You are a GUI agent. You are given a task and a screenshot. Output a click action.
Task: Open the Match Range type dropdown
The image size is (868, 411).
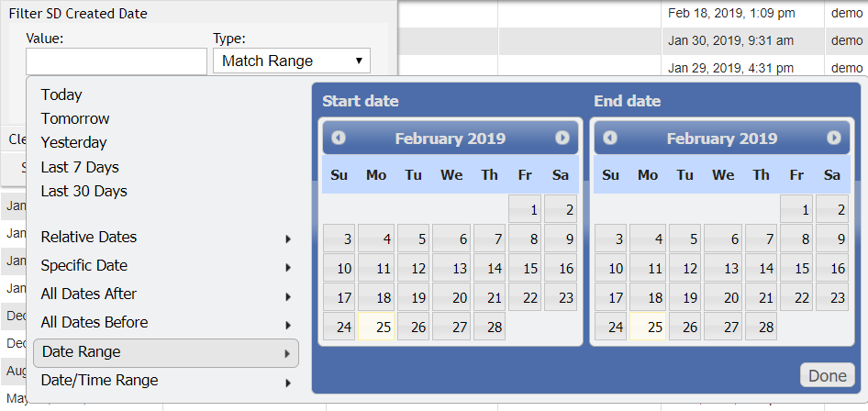pos(291,61)
